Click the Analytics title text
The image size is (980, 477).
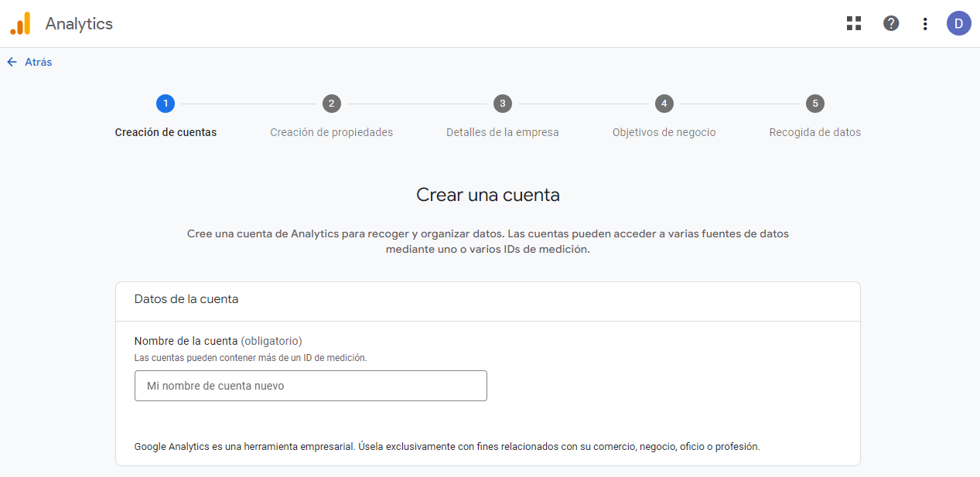click(79, 23)
